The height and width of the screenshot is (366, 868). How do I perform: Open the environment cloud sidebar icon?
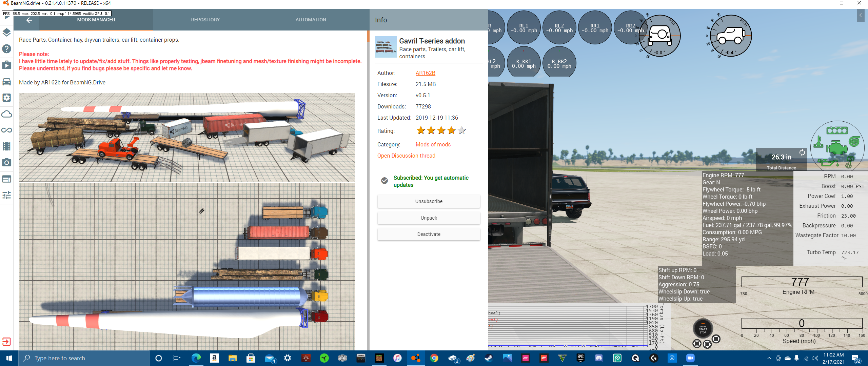[x=6, y=114]
